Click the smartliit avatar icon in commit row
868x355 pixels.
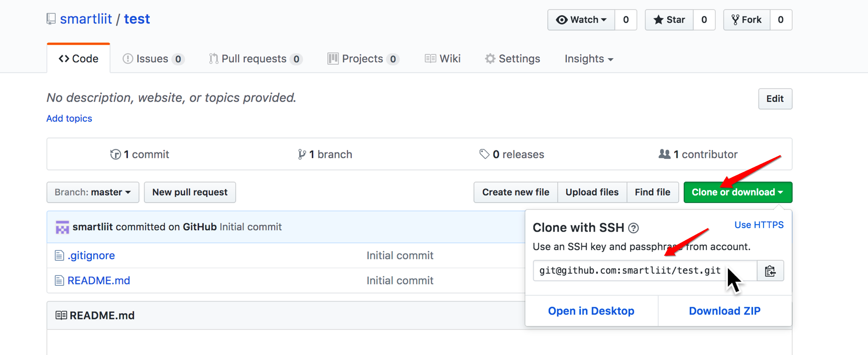point(62,227)
